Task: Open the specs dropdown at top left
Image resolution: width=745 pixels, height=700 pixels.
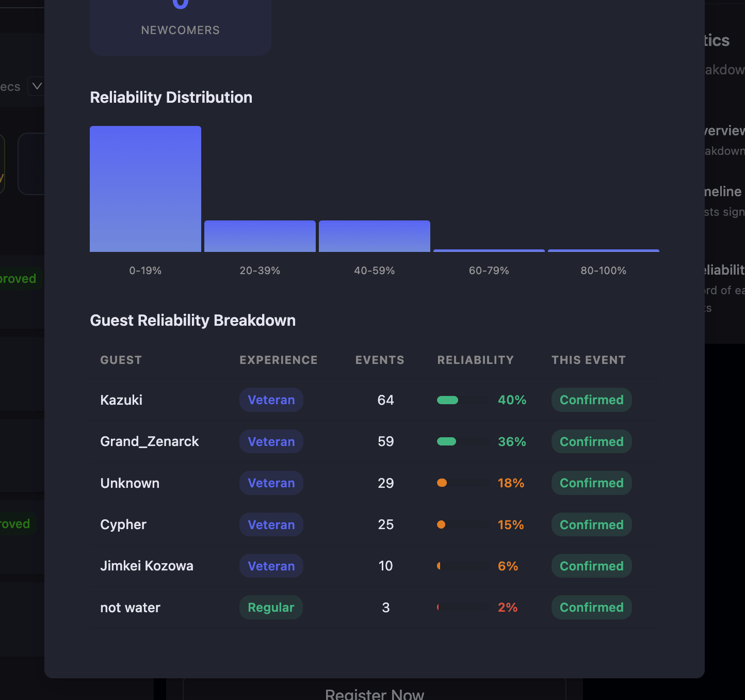Action: point(36,86)
